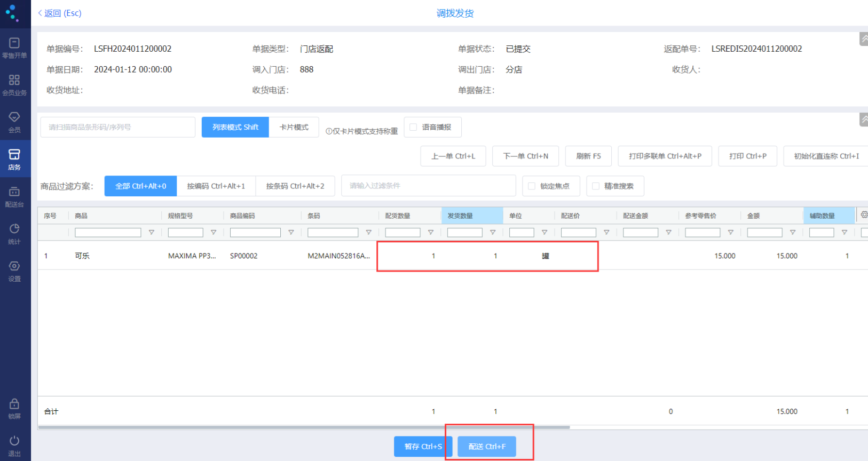Click 可乐 product cell

pos(82,256)
